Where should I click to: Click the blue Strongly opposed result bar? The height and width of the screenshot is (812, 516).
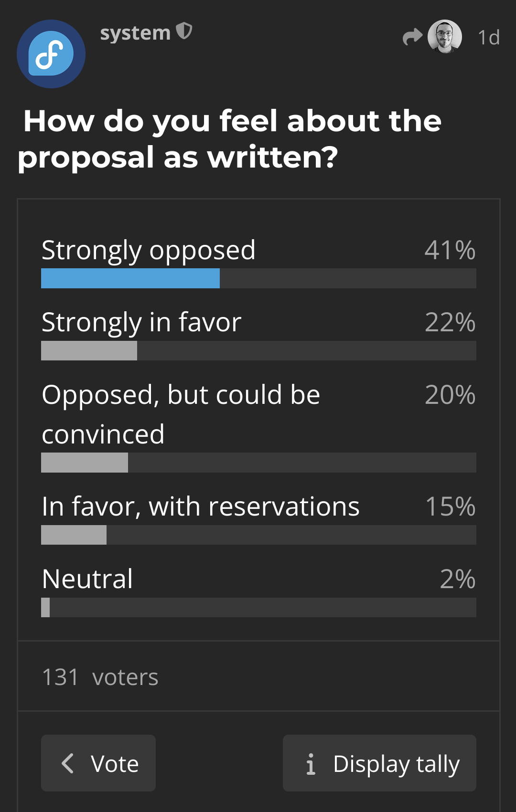click(130, 278)
